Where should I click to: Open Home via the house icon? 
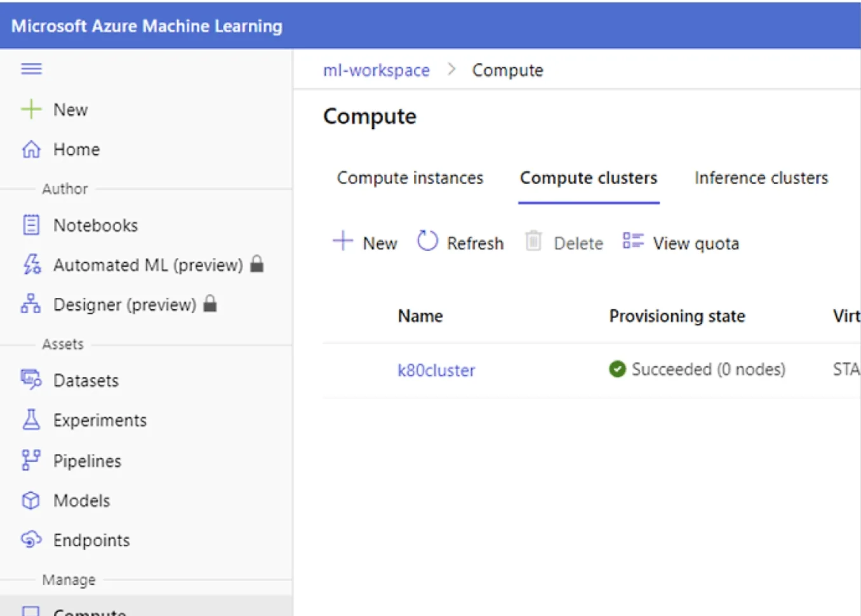31,149
